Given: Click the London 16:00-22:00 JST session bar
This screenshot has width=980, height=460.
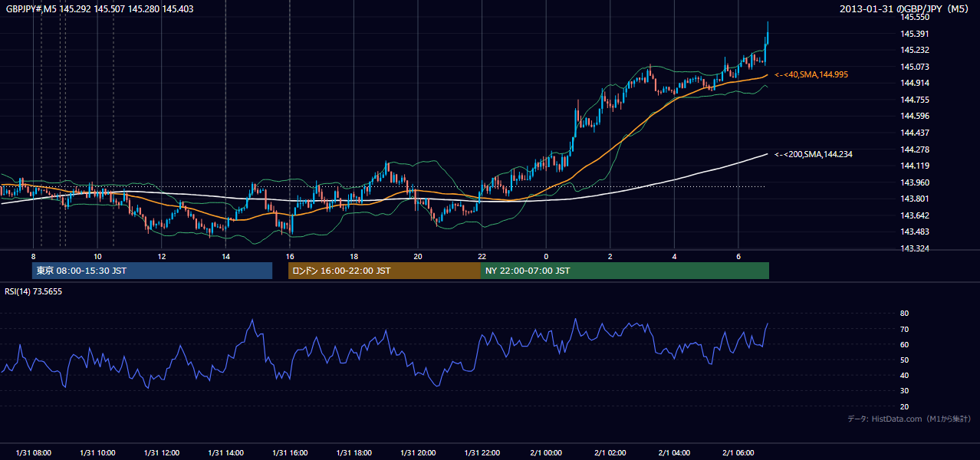Looking at the screenshot, I should coord(384,271).
